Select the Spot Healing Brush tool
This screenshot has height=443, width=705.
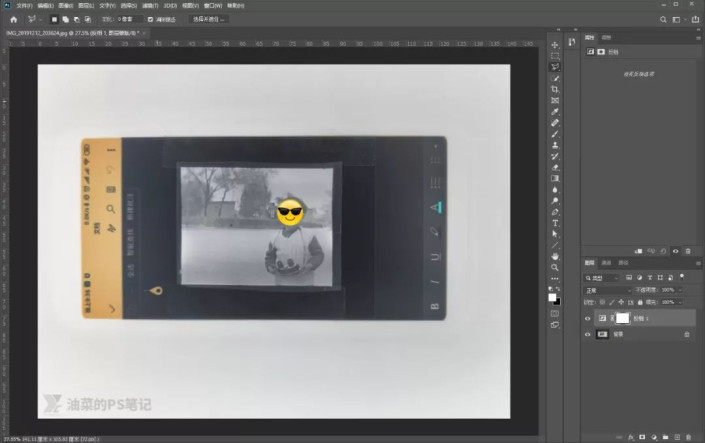[x=555, y=123]
